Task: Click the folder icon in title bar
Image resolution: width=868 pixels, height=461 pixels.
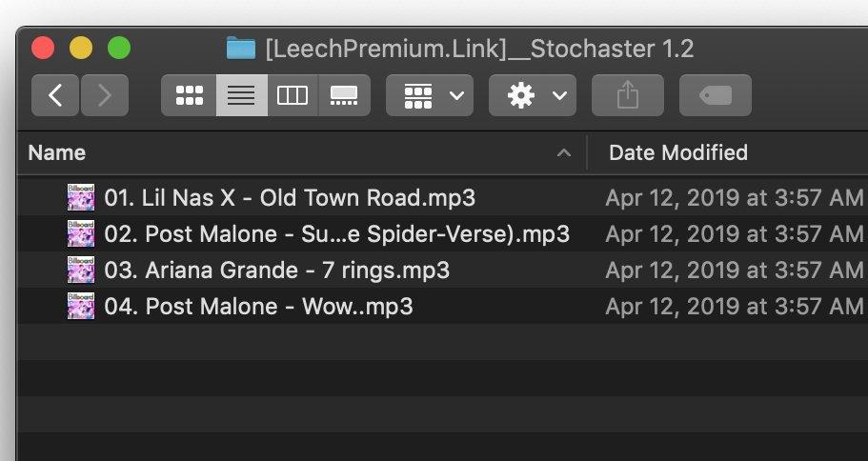Action: pos(241,49)
